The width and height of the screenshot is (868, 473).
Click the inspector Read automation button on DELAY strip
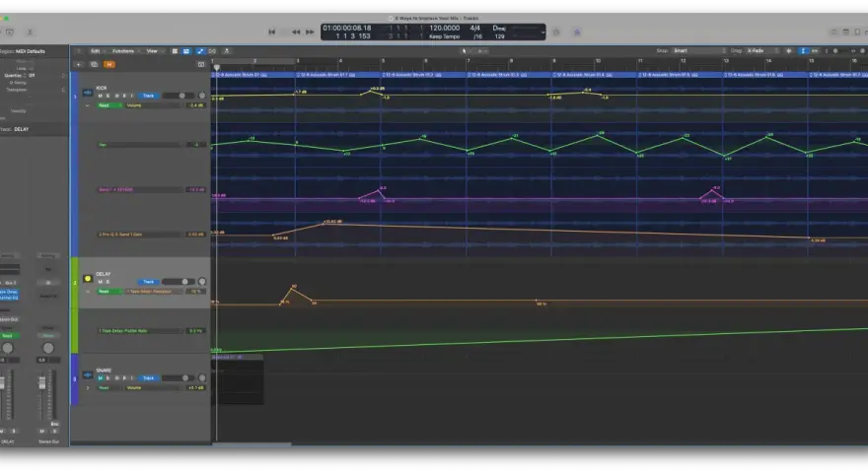tap(7, 335)
